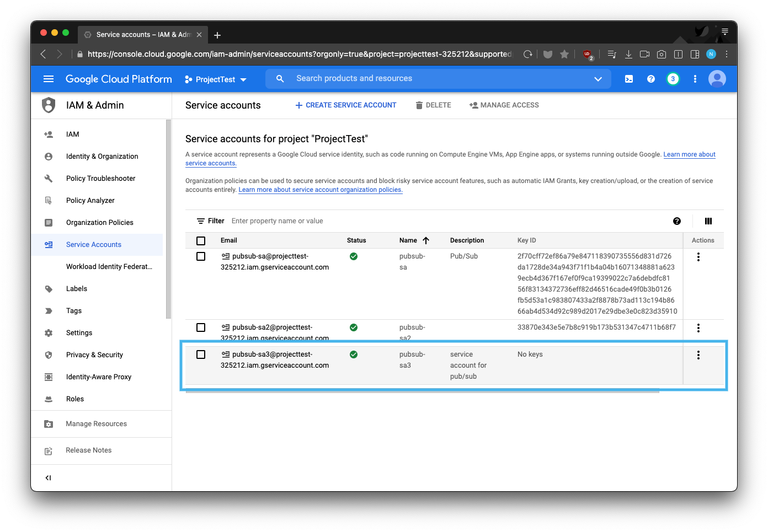768x532 pixels.
Task: Click uBlock extension icon in toolbar
Action: pyautogui.click(x=588, y=55)
